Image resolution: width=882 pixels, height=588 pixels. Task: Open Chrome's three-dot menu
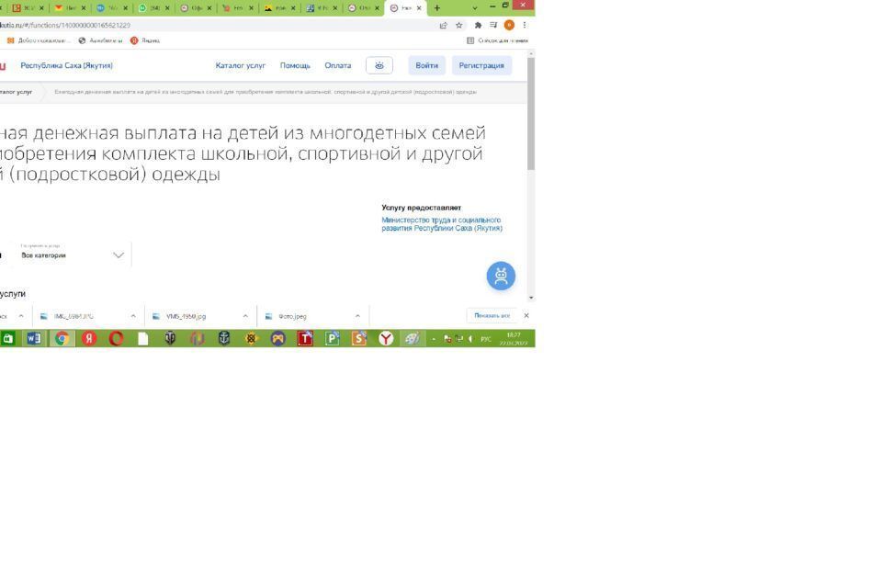pos(525,25)
